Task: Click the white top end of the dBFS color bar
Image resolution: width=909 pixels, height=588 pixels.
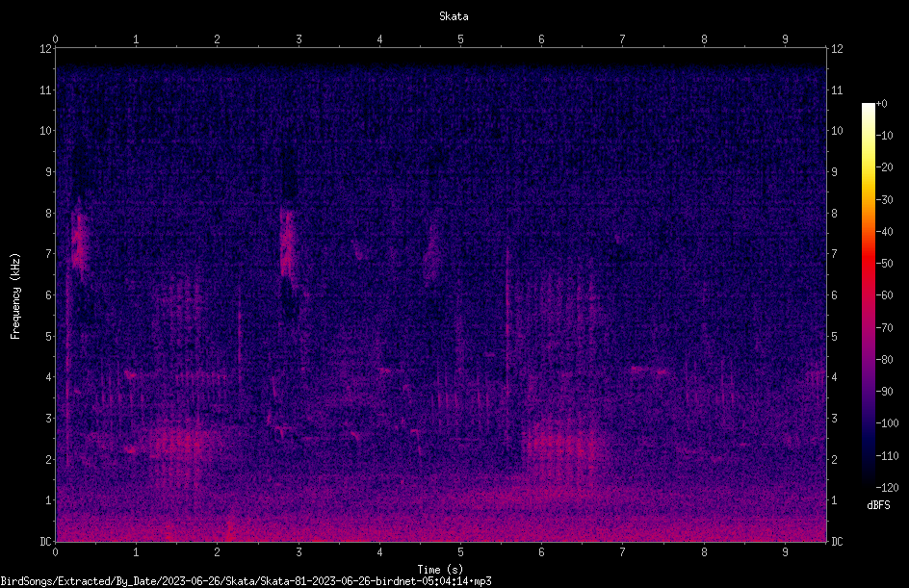Action: pyautogui.click(x=868, y=107)
